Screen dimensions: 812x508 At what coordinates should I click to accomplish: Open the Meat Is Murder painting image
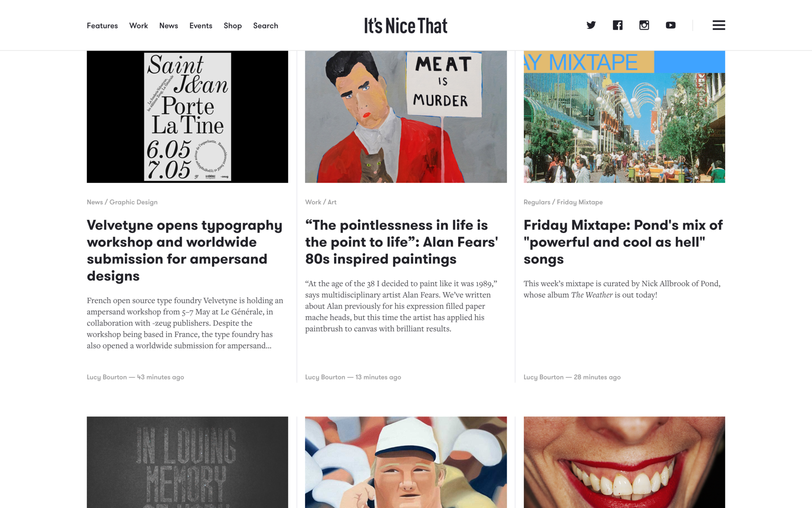(x=406, y=117)
